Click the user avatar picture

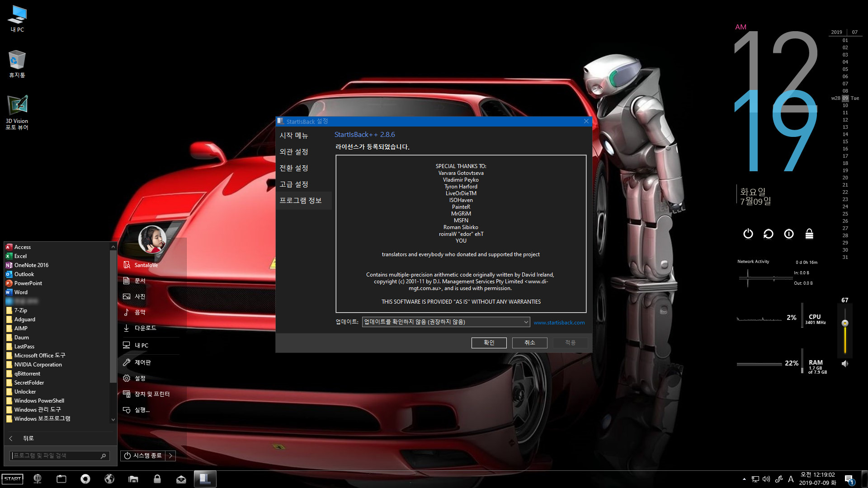(x=152, y=239)
